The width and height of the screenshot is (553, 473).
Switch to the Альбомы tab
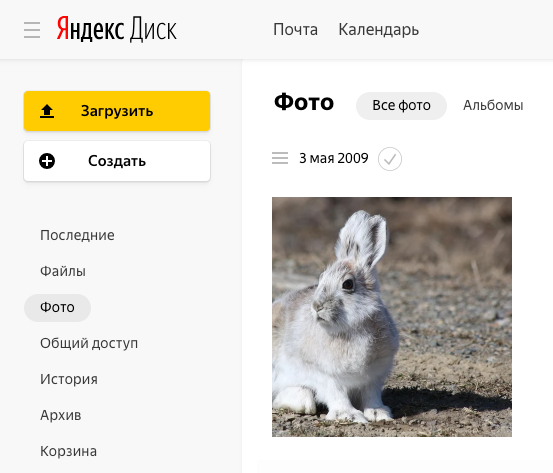[x=493, y=105]
